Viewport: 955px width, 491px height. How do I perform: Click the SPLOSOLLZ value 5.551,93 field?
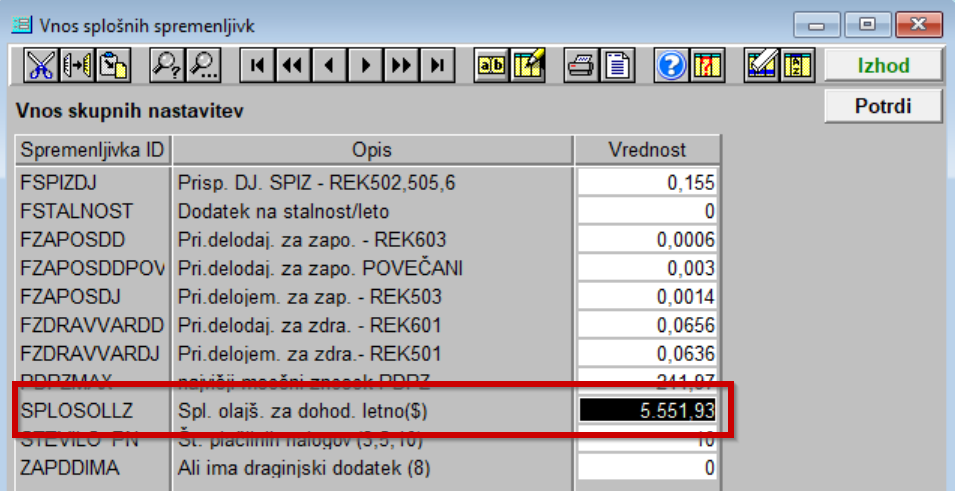(647, 411)
